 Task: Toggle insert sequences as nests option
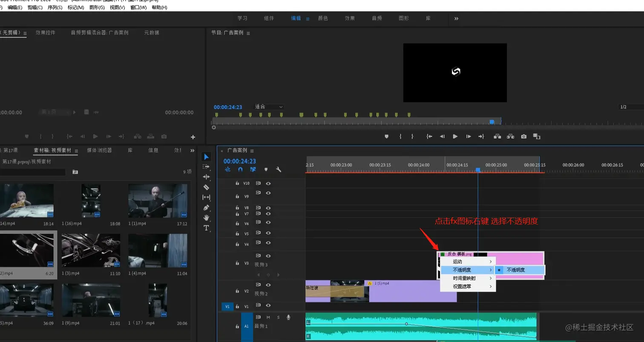[227, 170]
